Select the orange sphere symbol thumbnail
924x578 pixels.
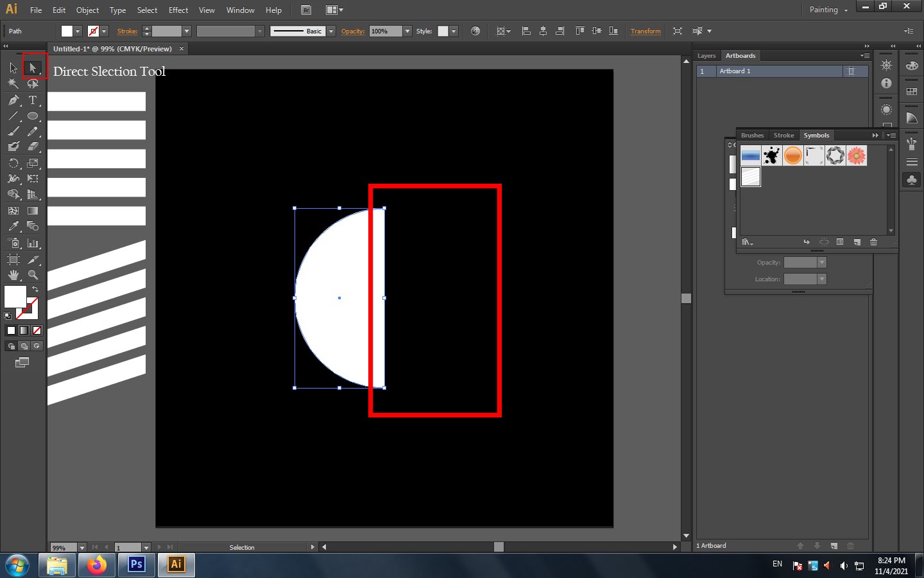pyautogui.click(x=793, y=155)
